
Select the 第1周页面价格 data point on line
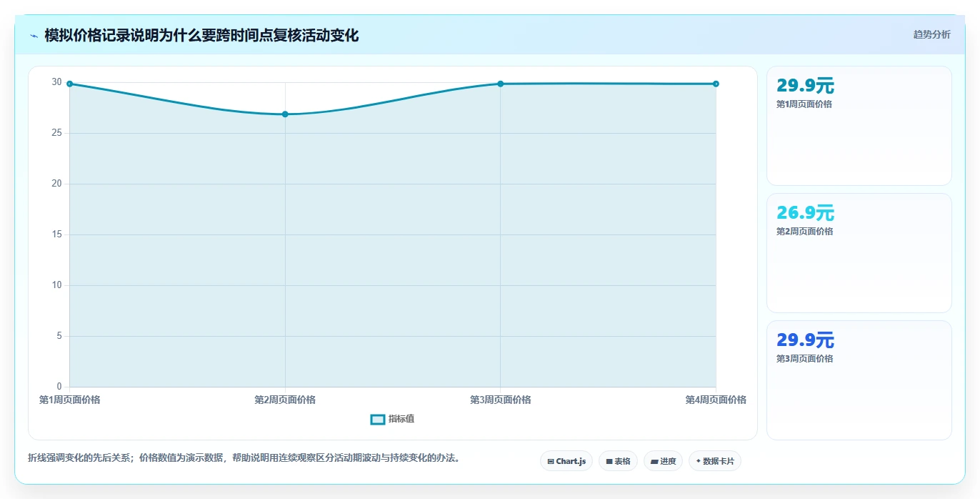70,84
